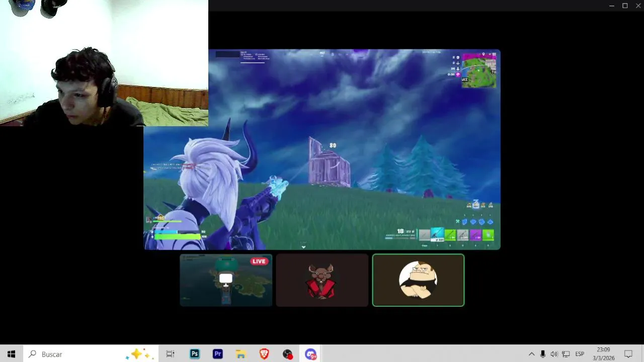
Task: Change the ESP input language
Action: coord(580,354)
